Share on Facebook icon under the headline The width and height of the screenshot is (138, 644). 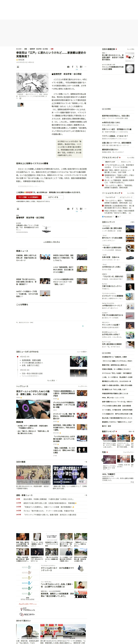[73, 67]
